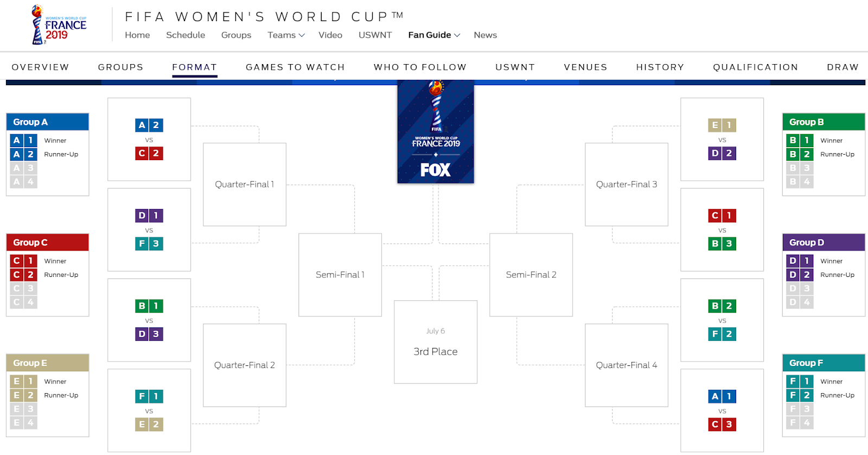The image size is (868, 455).
Task: Select the A2 team badge in first match
Action: tap(149, 125)
